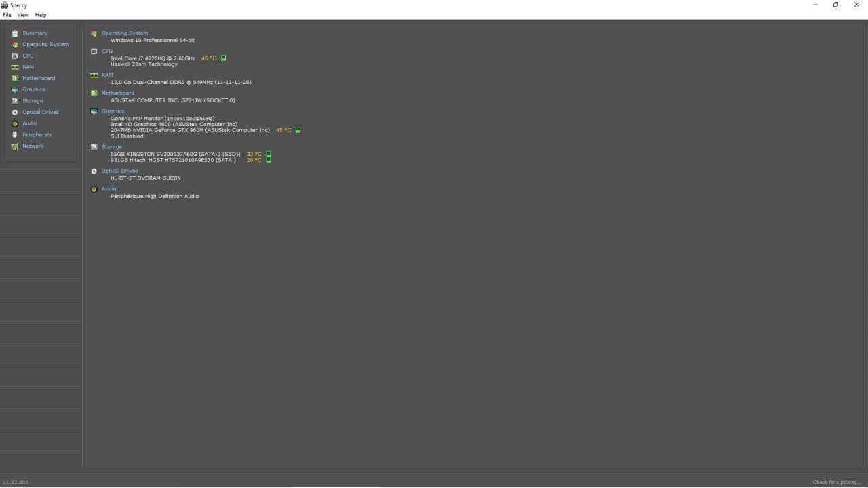Click the 12,0 Go Dual-Channel DDR3 line
868x488 pixels.
(181, 82)
